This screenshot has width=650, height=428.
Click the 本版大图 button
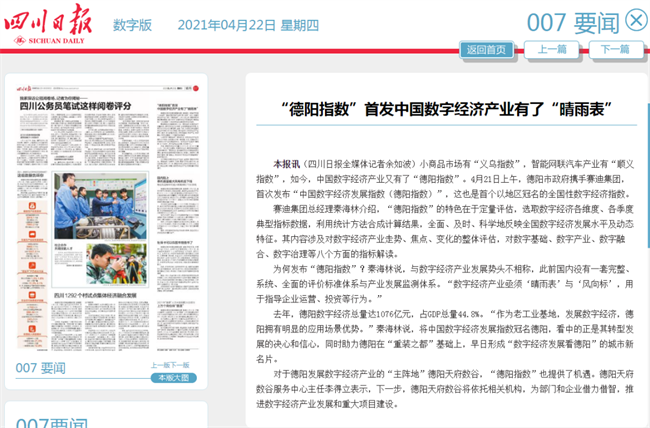point(173,378)
